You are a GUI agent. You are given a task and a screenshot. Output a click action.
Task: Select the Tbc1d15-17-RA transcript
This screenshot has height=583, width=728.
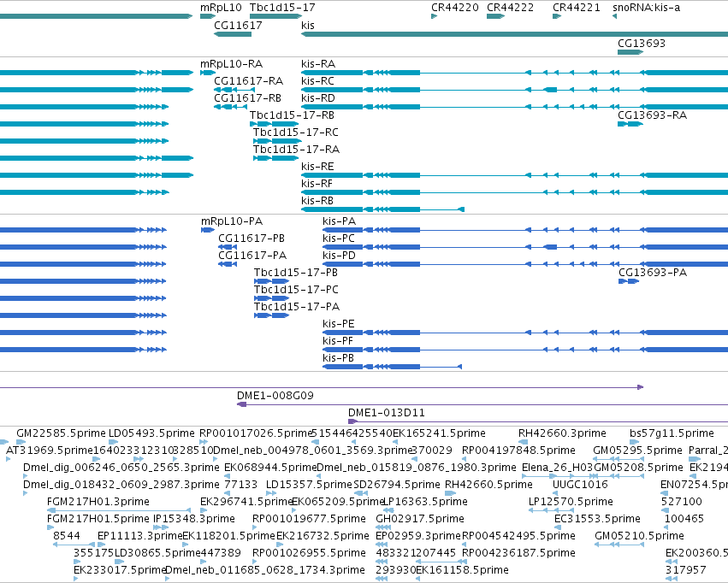point(275,158)
